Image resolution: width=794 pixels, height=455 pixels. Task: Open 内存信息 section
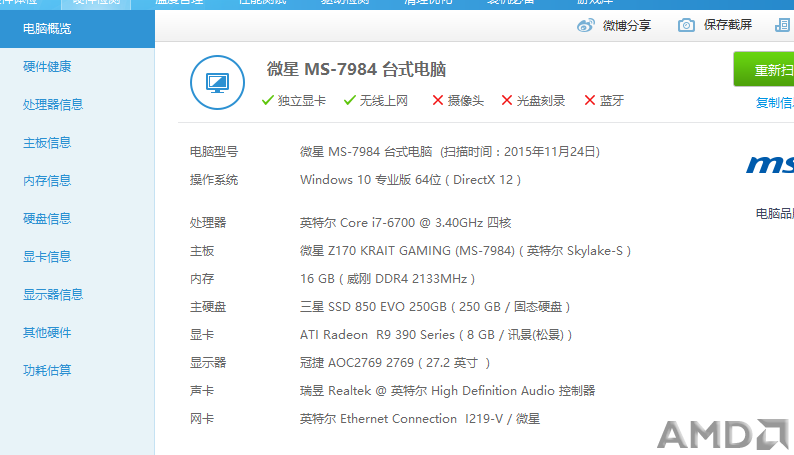pos(47,181)
